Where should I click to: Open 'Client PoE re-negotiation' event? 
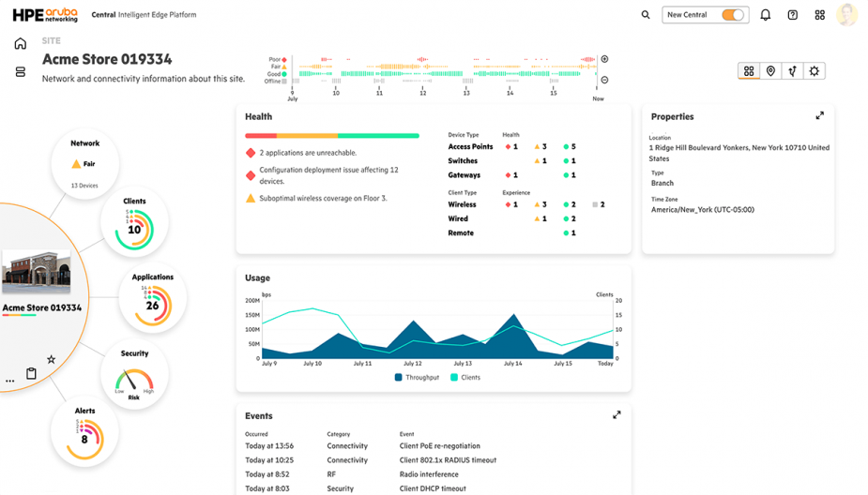(439, 445)
